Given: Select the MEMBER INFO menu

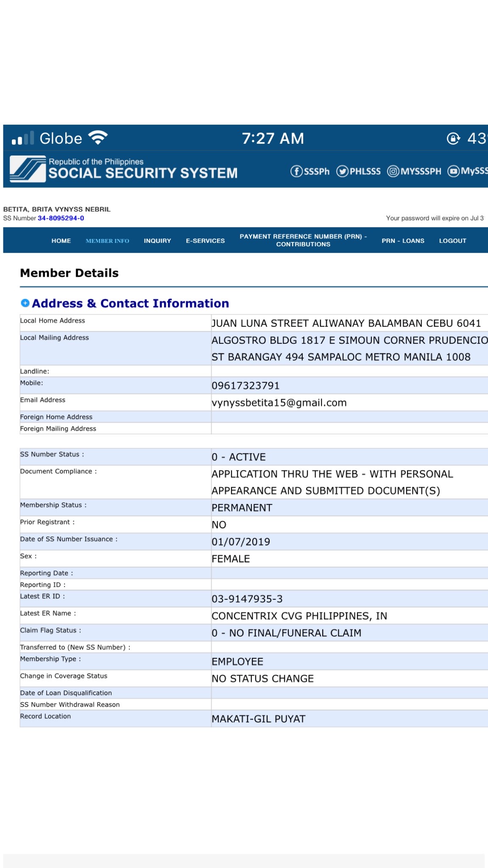Looking at the screenshot, I should coord(107,241).
